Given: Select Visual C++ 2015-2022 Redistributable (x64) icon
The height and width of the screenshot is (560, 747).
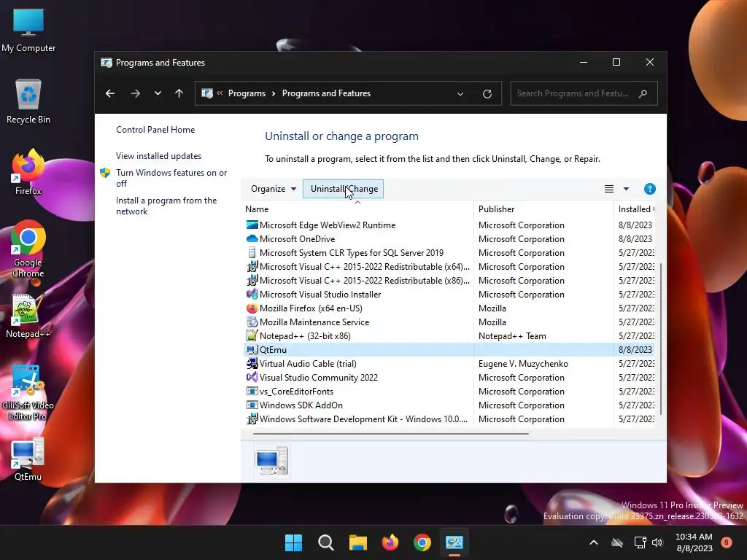Looking at the screenshot, I should (x=252, y=267).
